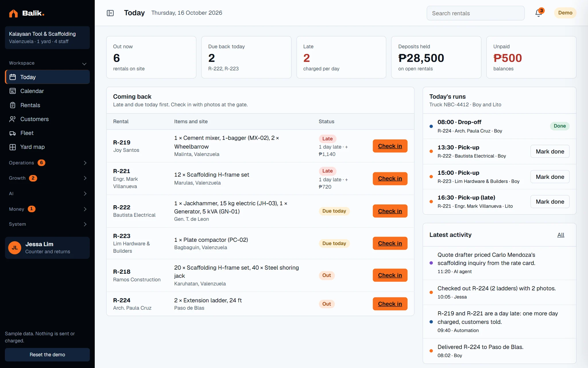Click the Fleet truck icon
588x368 pixels.
pyautogui.click(x=13, y=133)
